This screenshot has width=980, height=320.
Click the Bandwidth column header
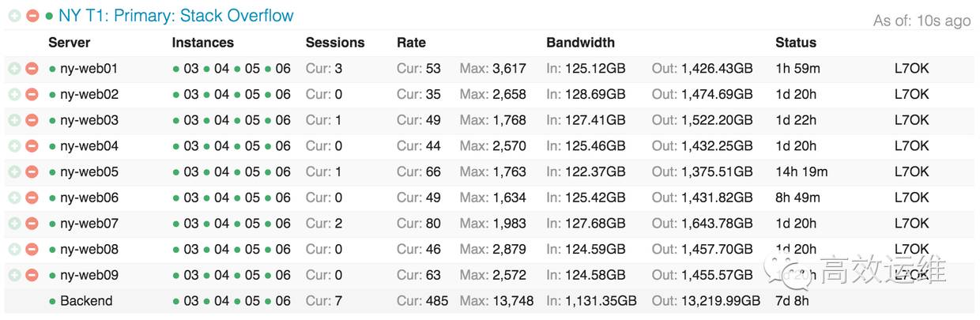(580, 43)
